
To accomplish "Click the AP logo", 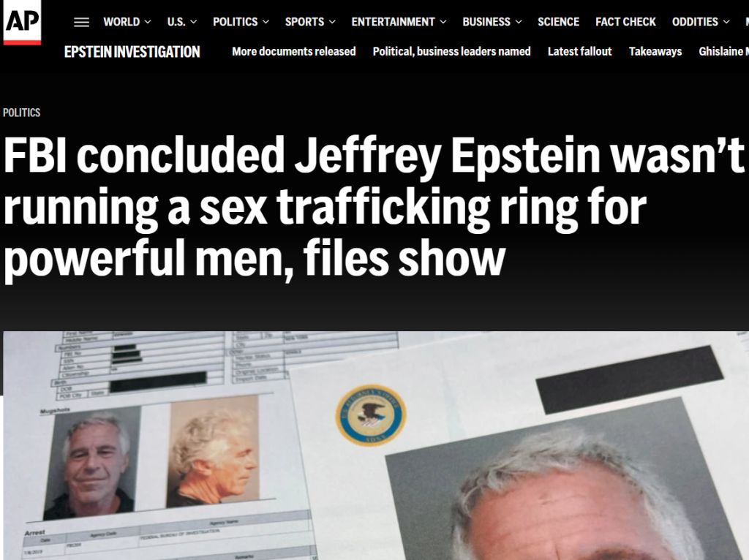I will tap(22, 23).
